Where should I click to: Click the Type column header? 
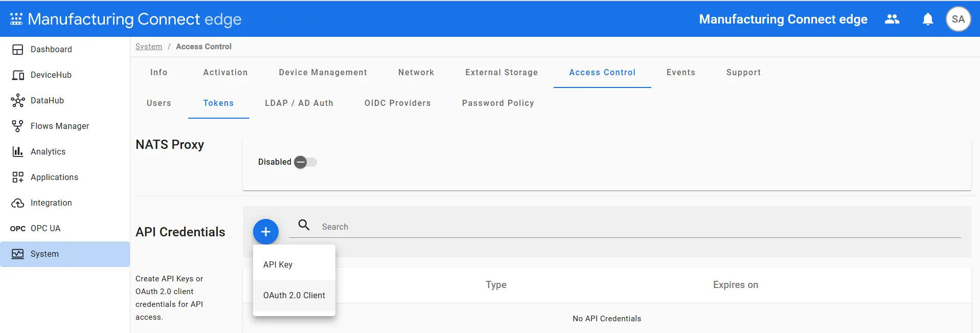click(x=496, y=285)
